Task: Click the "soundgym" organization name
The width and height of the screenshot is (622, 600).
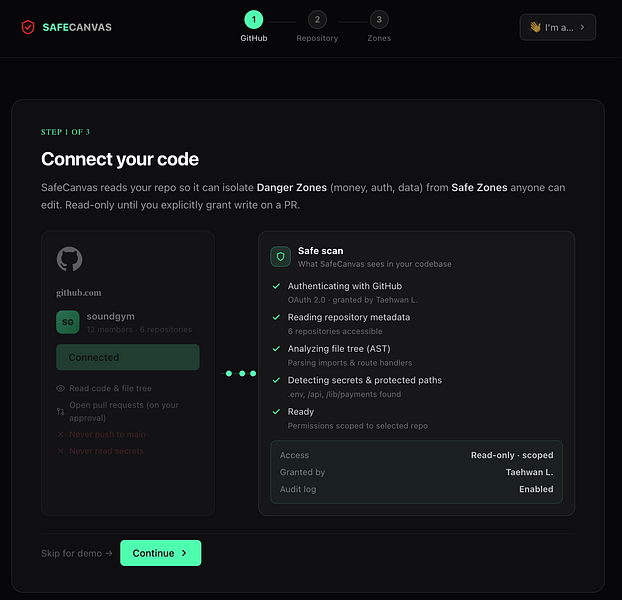Action: click(111, 316)
